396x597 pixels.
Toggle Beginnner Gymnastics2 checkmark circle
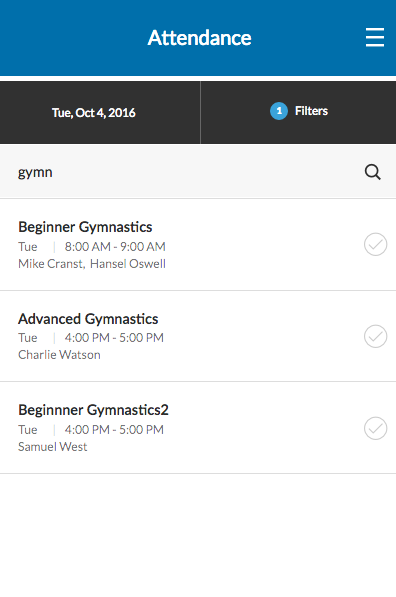click(375, 428)
